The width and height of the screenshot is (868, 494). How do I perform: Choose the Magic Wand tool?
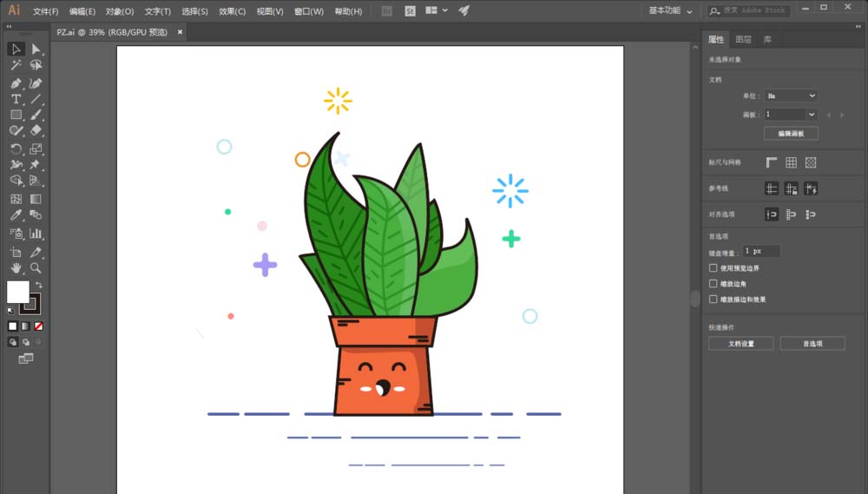16,65
